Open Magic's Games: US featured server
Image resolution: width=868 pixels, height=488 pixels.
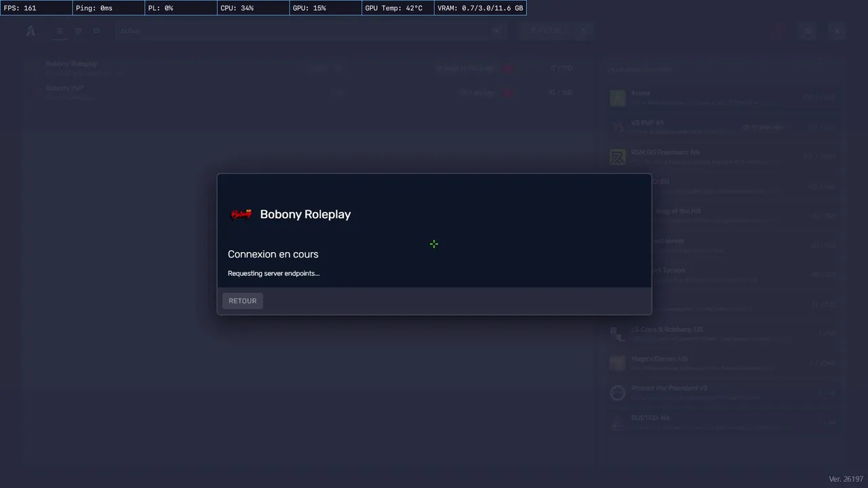click(x=724, y=363)
